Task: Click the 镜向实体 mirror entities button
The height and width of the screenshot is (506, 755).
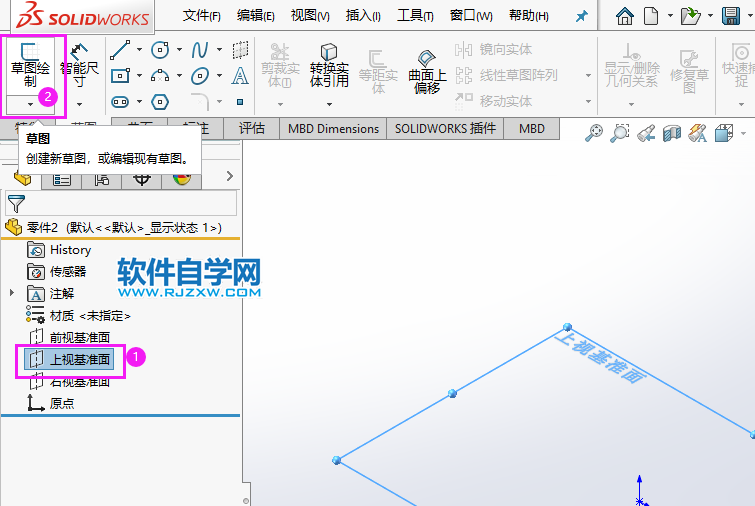Action: (494, 49)
